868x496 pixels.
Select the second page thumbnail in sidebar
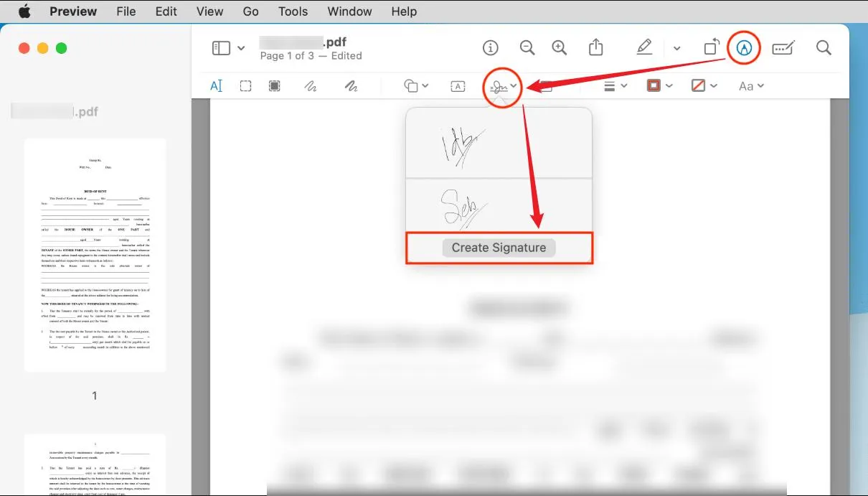point(95,464)
